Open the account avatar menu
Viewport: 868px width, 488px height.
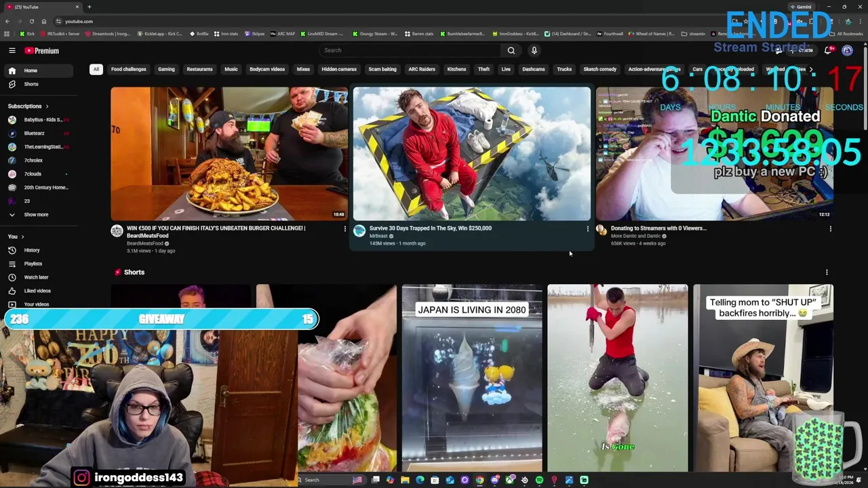pos(847,50)
